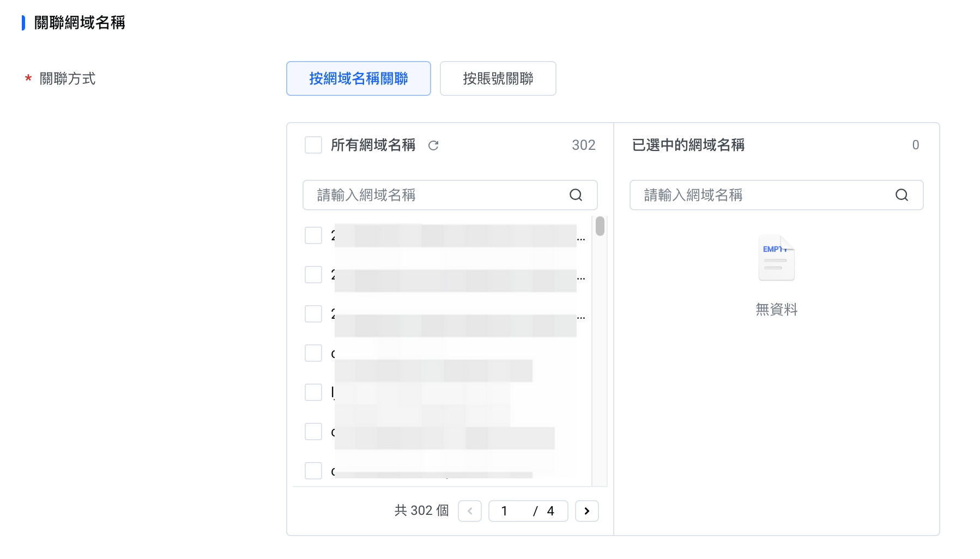The width and height of the screenshot is (980, 559).
Task: Switch to 按賬號關聯 association mode
Action: point(498,78)
